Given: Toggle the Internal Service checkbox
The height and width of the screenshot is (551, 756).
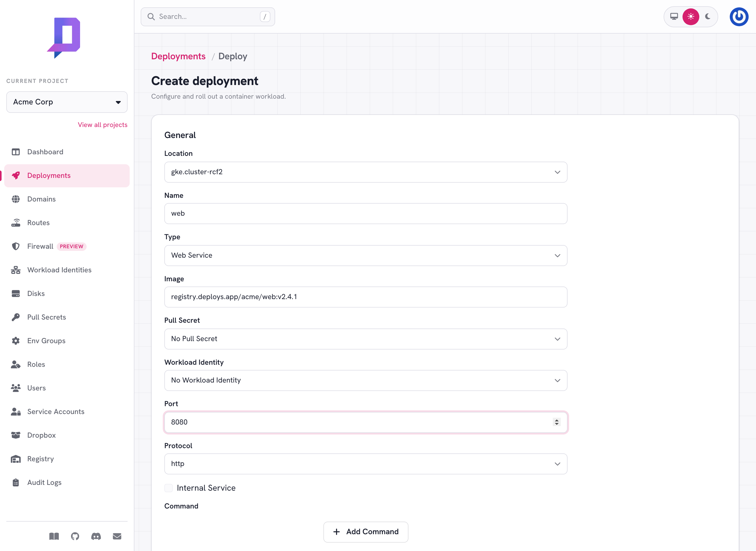Looking at the screenshot, I should (169, 488).
